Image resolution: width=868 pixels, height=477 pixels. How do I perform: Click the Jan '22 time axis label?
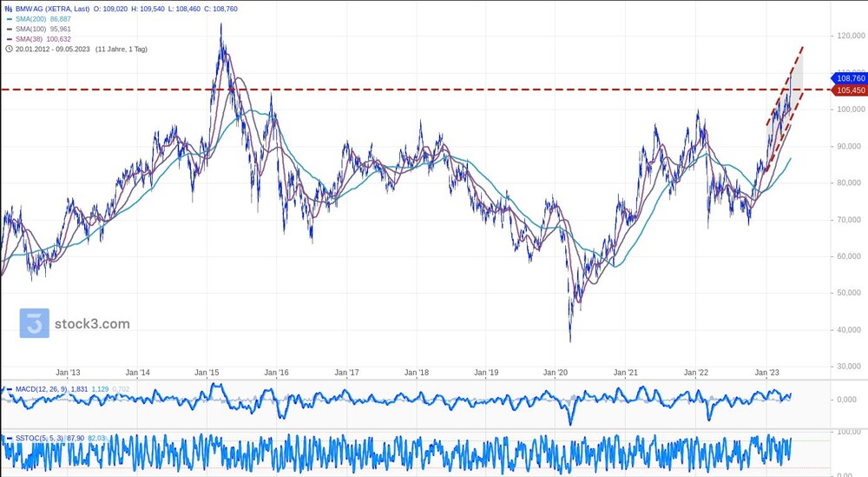(696, 372)
